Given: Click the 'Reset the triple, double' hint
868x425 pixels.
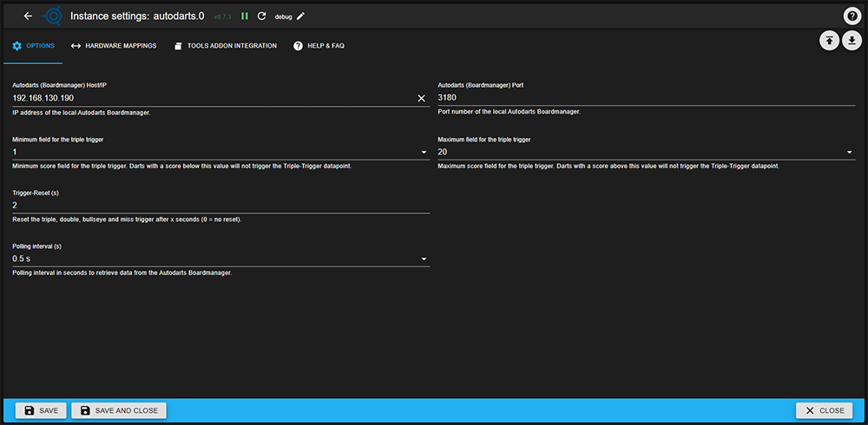Looking at the screenshot, I should click(127, 219).
